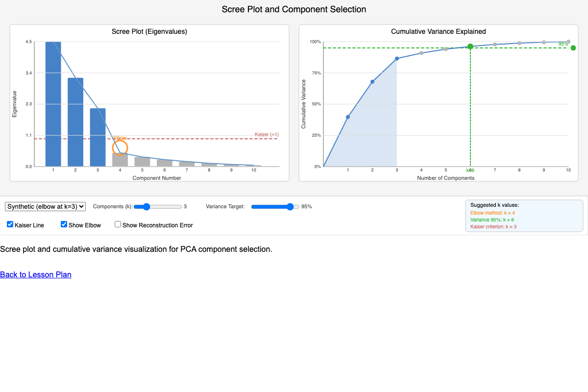Click Back to Lesson Plan link
588x392 pixels.
point(36,274)
